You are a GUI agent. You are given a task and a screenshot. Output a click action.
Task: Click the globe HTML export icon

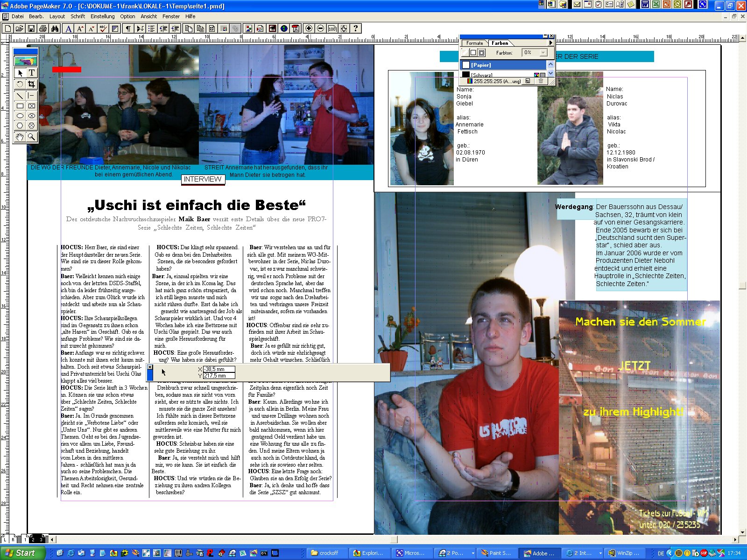pyautogui.click(x=284, y=28)
